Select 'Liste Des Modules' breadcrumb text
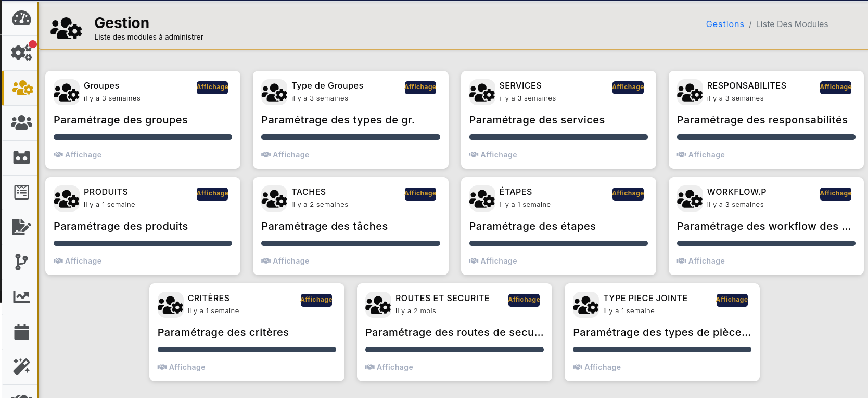The width and height of the screenshot is (868, 398). pyautogui.click(x=792, y=24)
